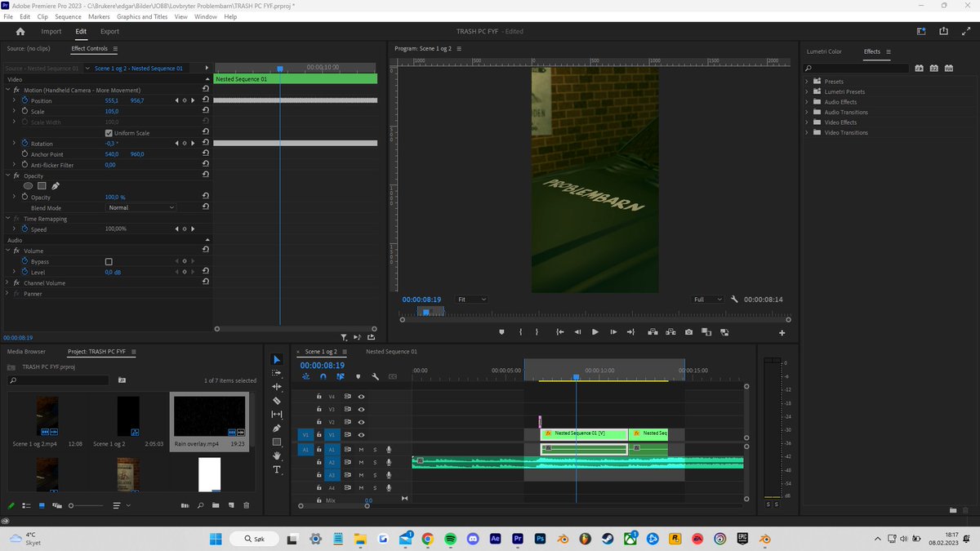Toggle Rotation animation stopwatch
Screen dimensions: 980x551
(x=24, y=144)
